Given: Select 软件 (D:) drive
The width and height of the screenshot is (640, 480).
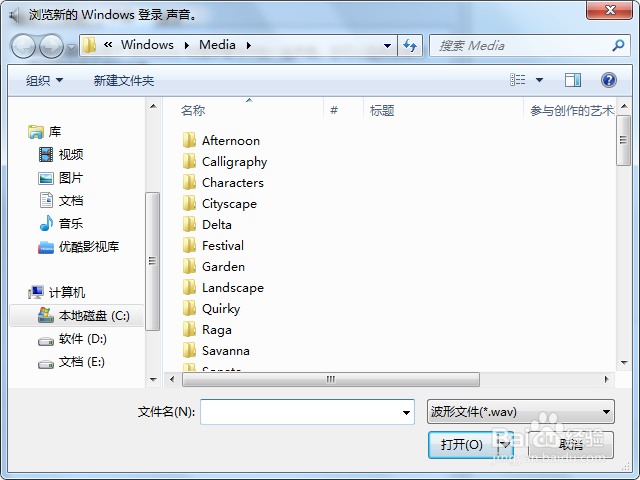Looking at the screenshot, I should pos(72,339).
